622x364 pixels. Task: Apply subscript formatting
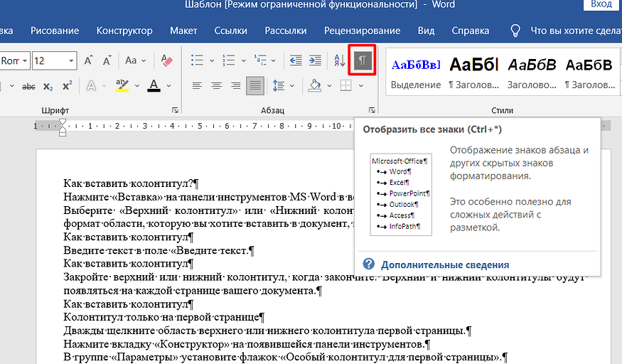48,87
